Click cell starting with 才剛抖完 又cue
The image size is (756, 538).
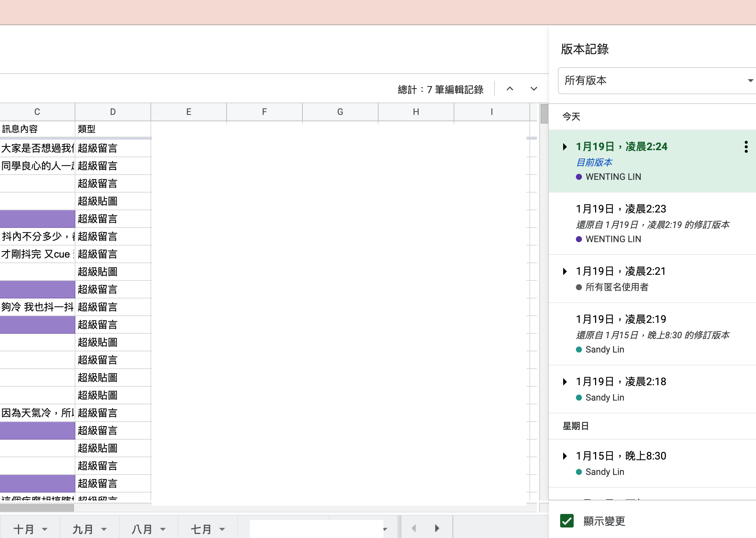tap(37, 254)
